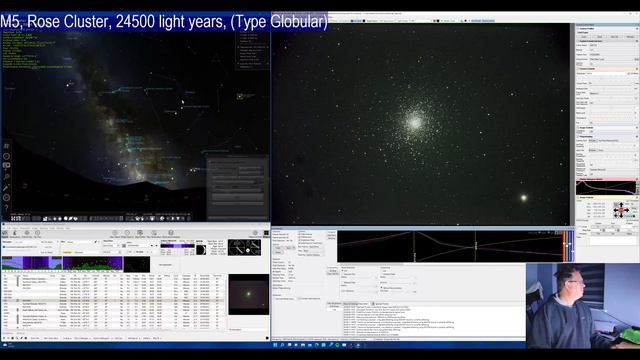Click the left arrow in scope direction pad
Viewport: 640px width, 360px height.
[616, 210]
